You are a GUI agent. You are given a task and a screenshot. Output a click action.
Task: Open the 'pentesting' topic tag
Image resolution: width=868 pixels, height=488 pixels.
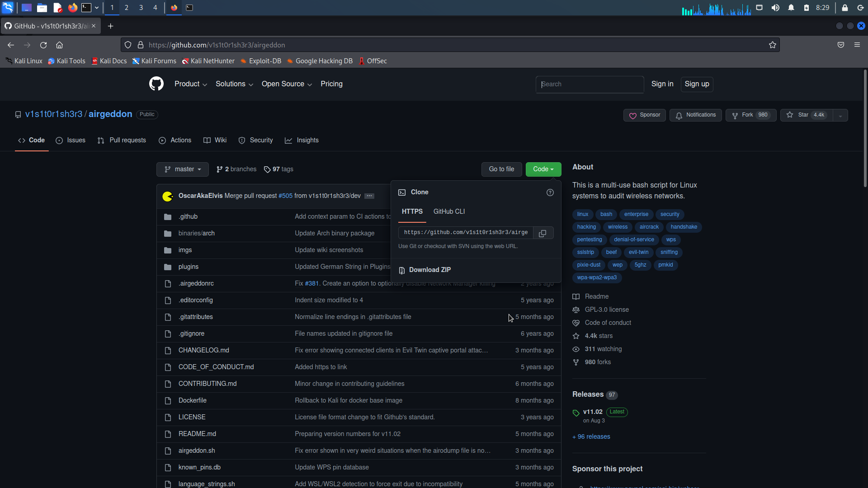pyautogui.click(x=590, y=240)
